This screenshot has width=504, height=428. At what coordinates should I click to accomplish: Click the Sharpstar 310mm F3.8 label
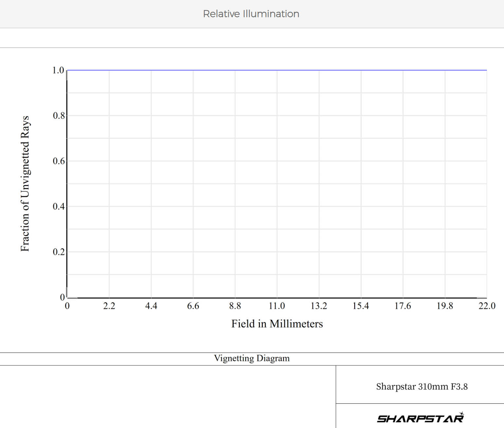(422, 386)
